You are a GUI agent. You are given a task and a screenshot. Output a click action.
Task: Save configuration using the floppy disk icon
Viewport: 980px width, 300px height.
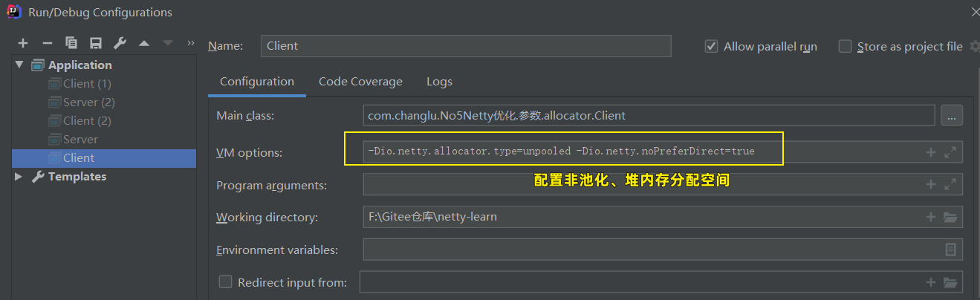(x=95, y=43)
